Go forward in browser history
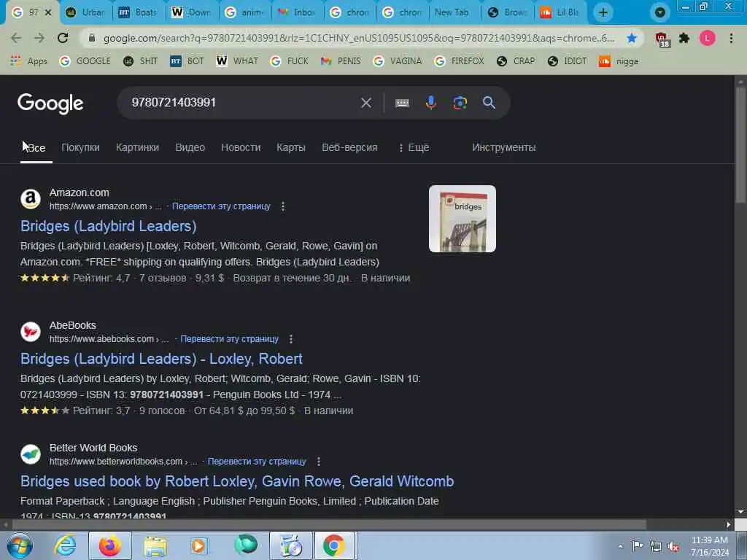Image resolution: width=747 pixels, height=560 pixels. [39, 38]
